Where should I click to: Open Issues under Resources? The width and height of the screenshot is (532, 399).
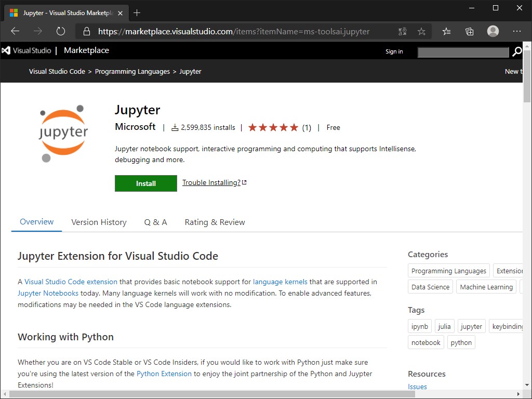[x=417, y=387]
